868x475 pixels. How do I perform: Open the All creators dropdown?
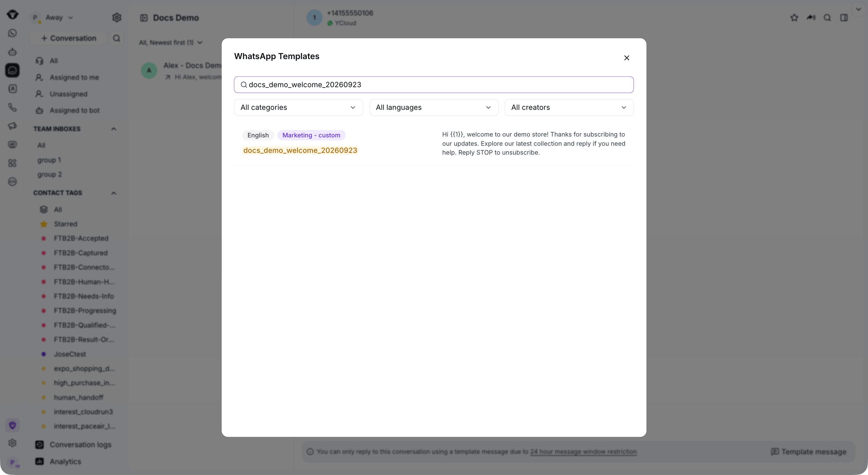pyautogui.click(x=569, y=107)
